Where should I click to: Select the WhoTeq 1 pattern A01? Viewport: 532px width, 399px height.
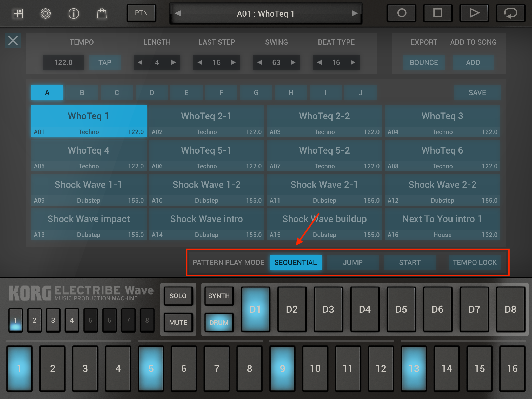(x=89, y=121)
